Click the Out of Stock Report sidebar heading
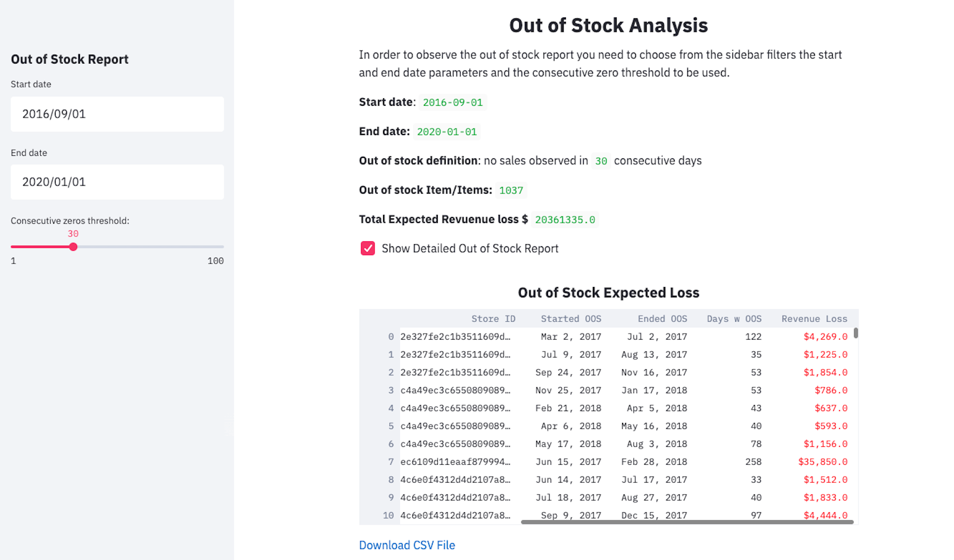The image size is (954, 560). pyautogui.click(x=70, y=59)
